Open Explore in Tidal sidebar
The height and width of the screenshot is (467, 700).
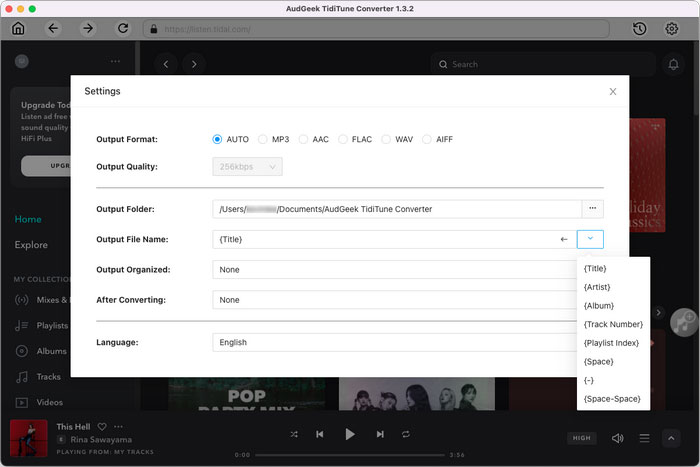click(x=31, y=245)
